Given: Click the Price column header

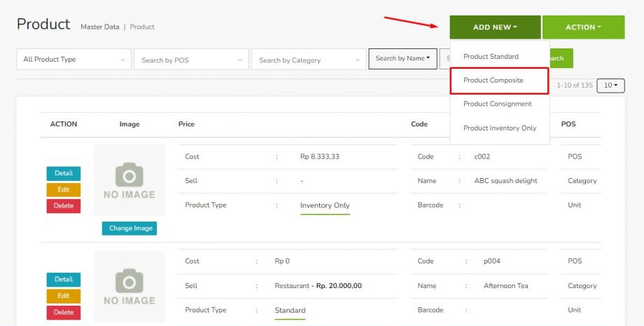Looking at the screenshot, I should (186, 124).
